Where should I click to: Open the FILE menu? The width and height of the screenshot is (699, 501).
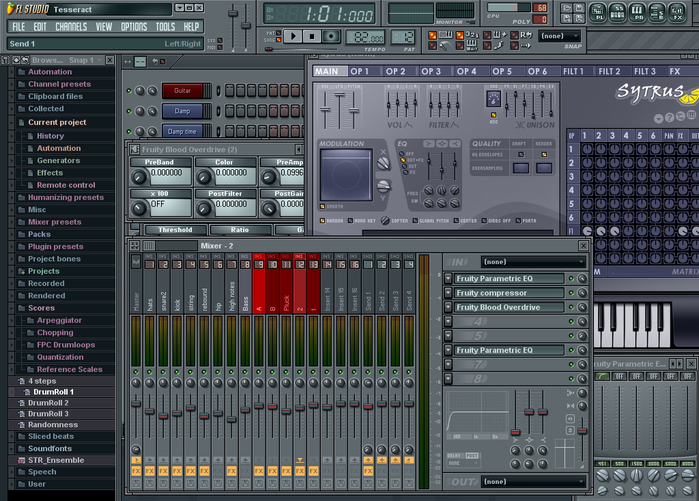tap(19, 27)
